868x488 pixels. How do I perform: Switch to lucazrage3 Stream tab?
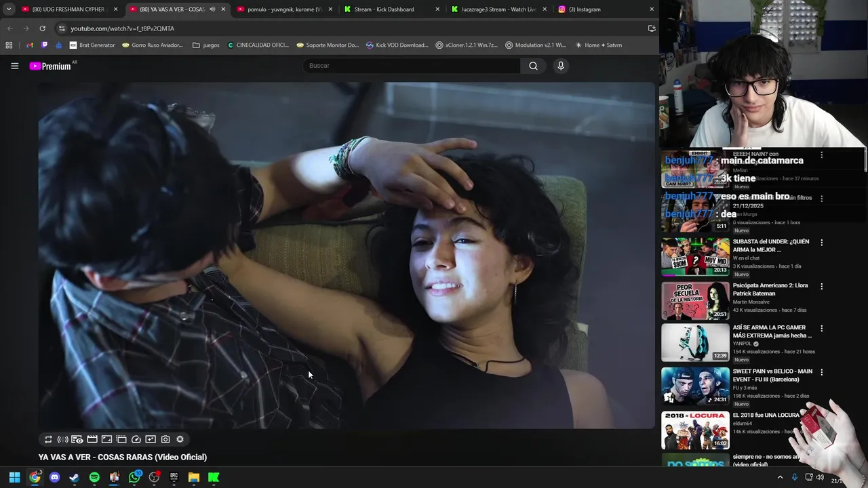coord(499,9)
